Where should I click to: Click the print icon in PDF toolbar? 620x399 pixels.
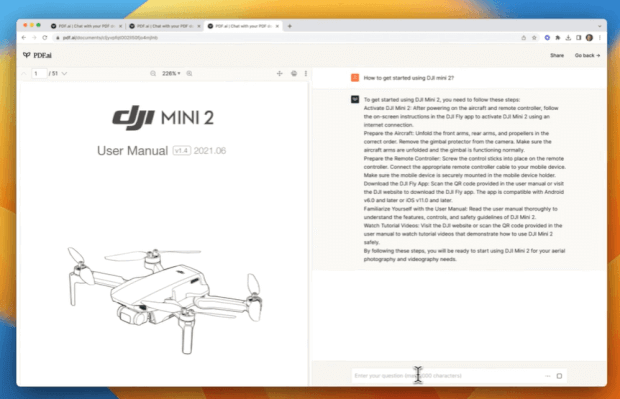pyautogui.click(x=294, y=74)
